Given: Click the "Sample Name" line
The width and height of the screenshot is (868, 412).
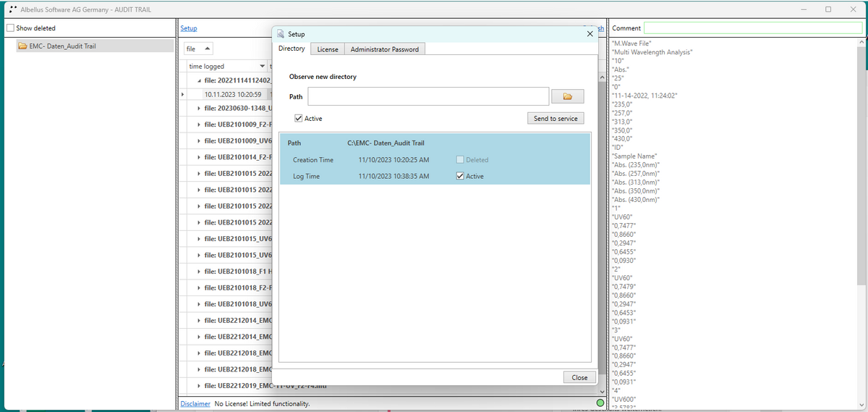Looking at the screenshot, I should click(x=635, y=156).
